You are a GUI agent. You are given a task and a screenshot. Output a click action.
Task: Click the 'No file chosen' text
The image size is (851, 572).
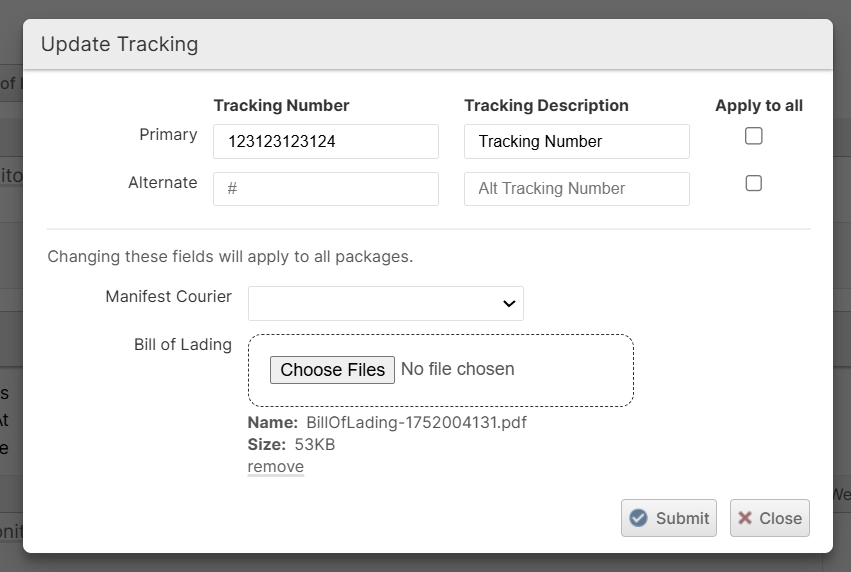458,369
